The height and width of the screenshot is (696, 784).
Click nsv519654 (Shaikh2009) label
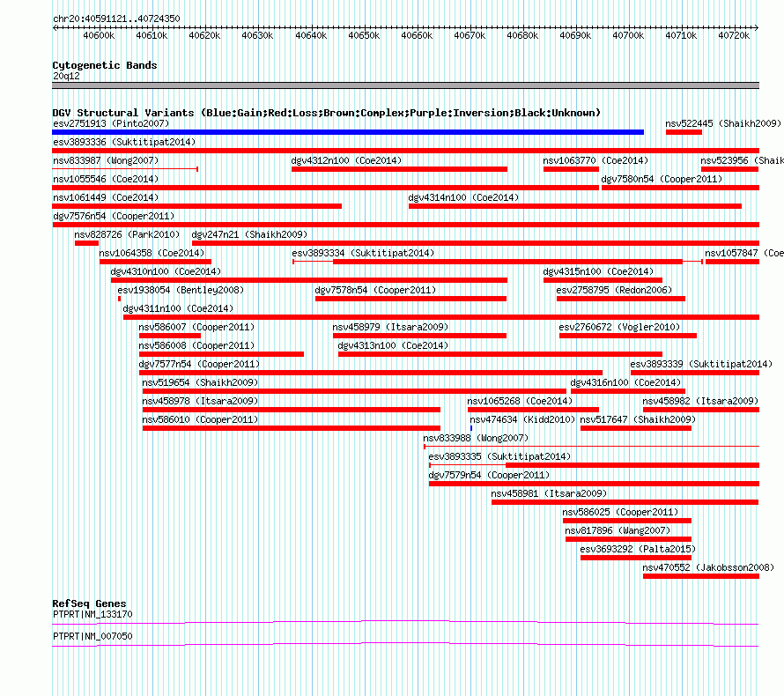[200, 382]
